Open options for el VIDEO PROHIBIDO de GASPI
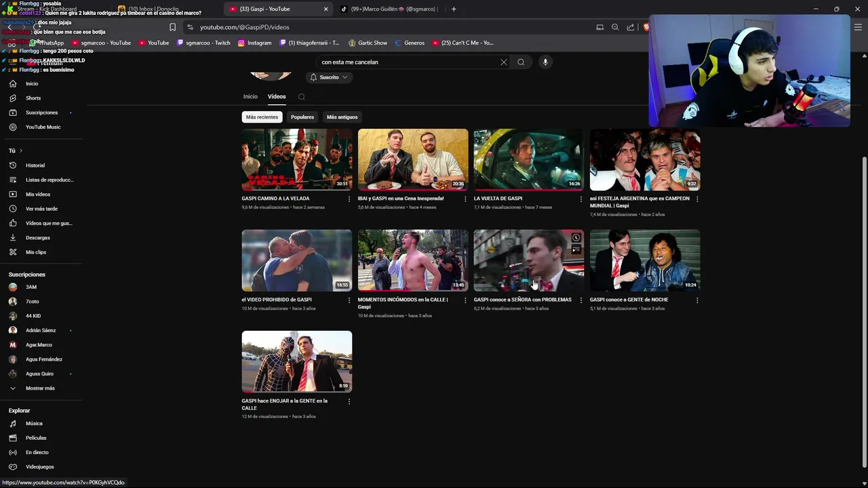The image size is (868, 488). 349,300
